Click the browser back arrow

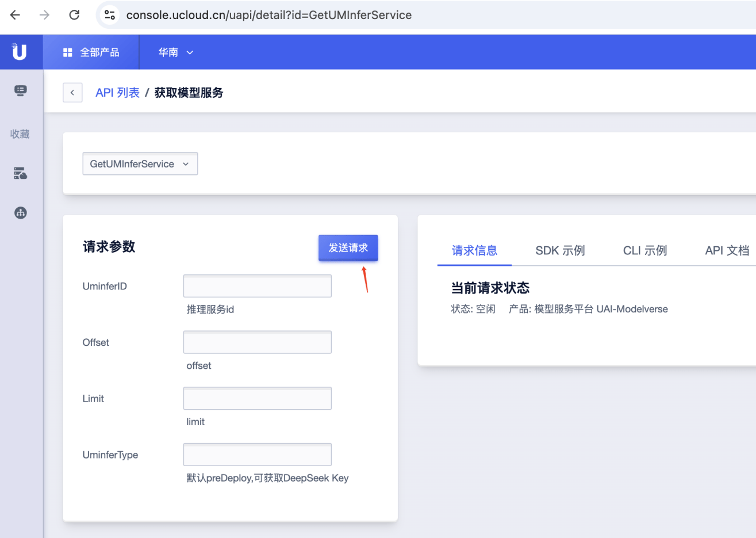pyautogui.click(x=14, y=15)
